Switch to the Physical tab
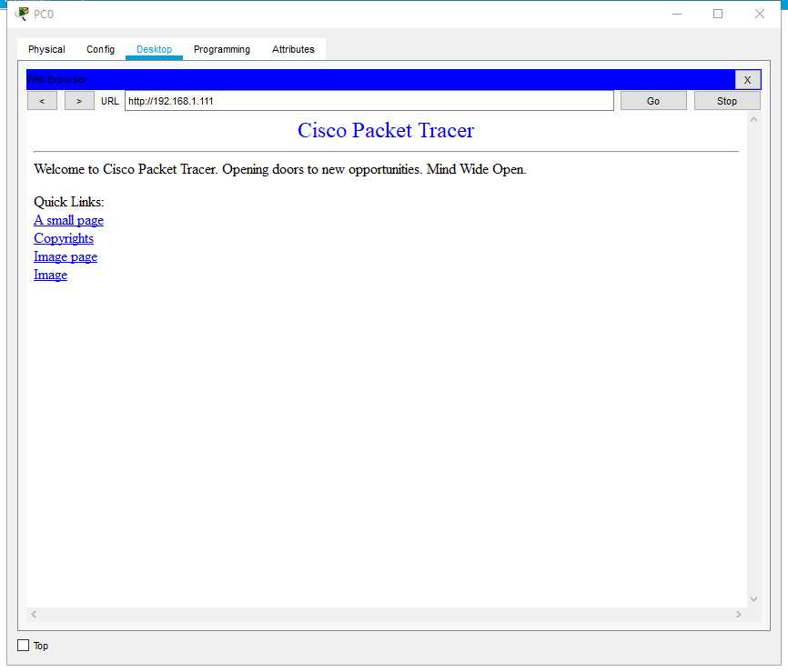Viewport: 788px width, 672px height. (46, 49)
